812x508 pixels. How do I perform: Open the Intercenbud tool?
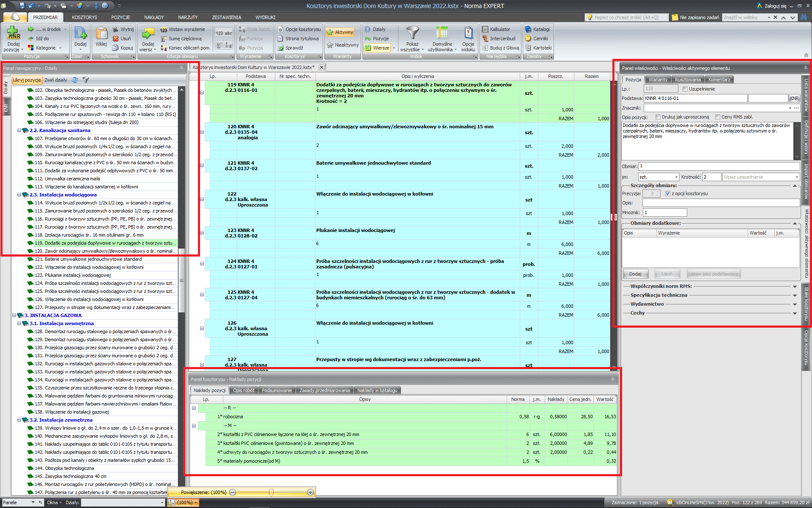point(499,39)
